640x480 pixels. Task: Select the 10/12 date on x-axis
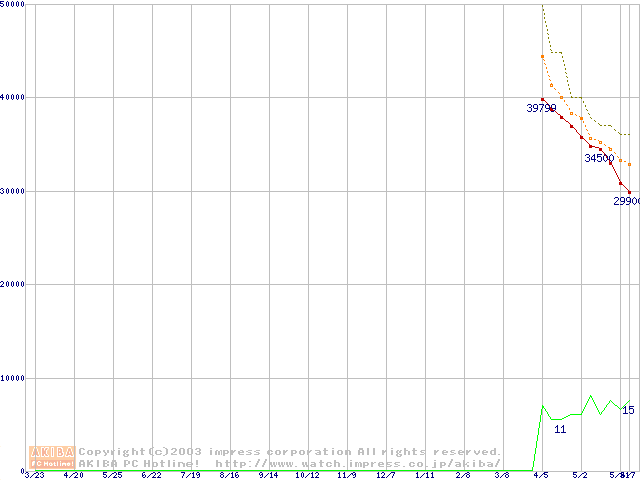pyautogui.click(x=307, y=476)
